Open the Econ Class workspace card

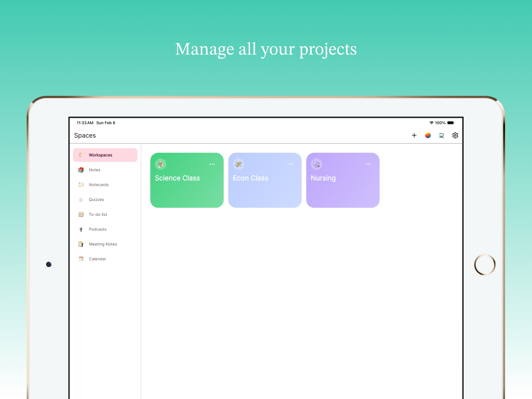coord(265,180)
